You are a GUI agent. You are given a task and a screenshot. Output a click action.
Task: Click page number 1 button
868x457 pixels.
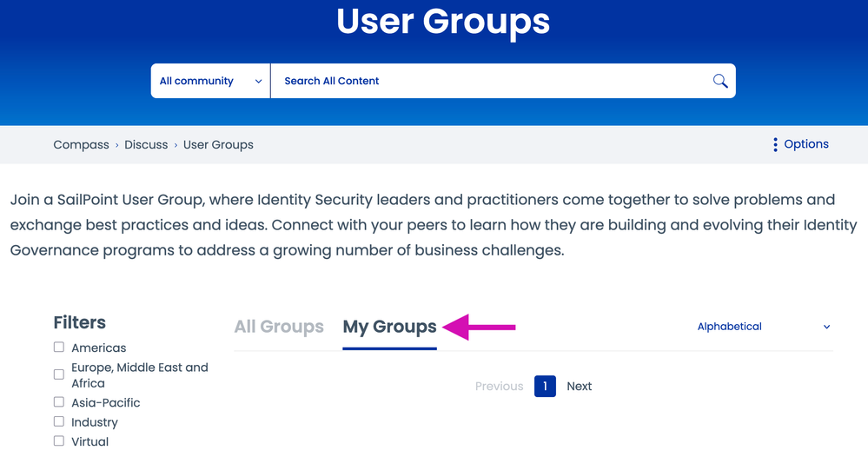tap(545, 387)
